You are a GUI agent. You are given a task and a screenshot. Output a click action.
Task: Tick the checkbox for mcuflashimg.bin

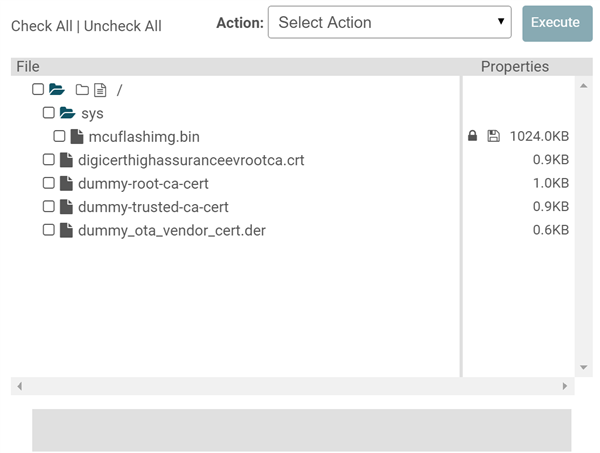tap(59, 136)
